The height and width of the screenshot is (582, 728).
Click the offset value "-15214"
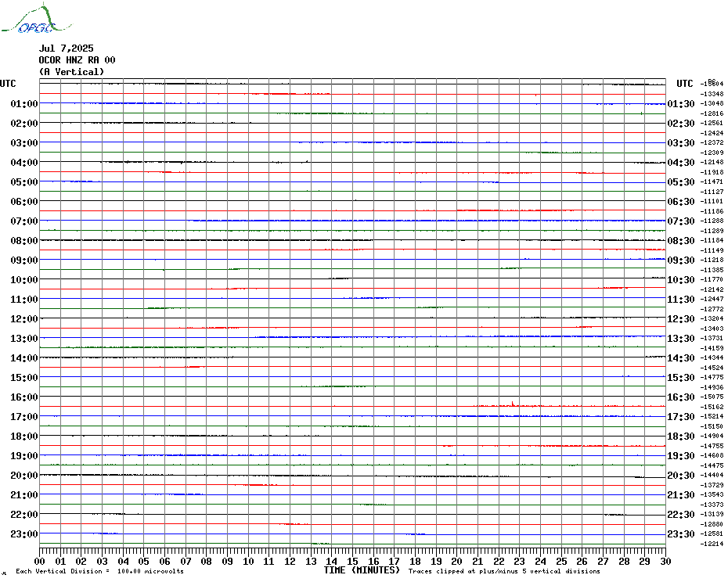click(x=712, y=416)
